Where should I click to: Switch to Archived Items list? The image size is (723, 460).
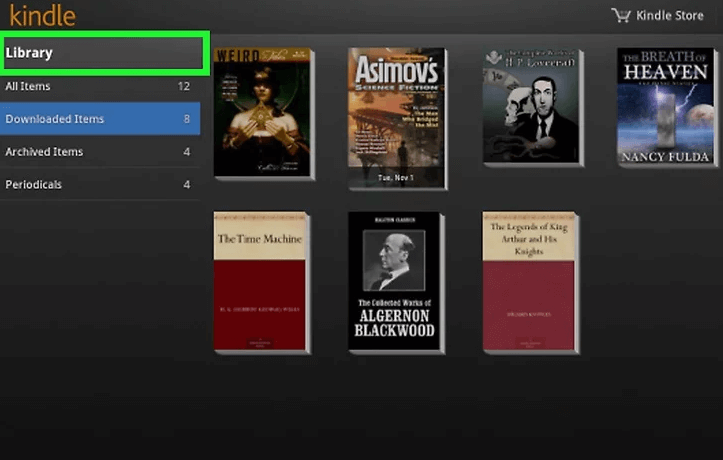pos(44,152)
